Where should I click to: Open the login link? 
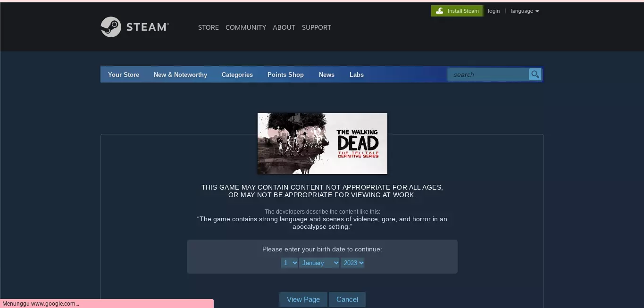(493, 11)
